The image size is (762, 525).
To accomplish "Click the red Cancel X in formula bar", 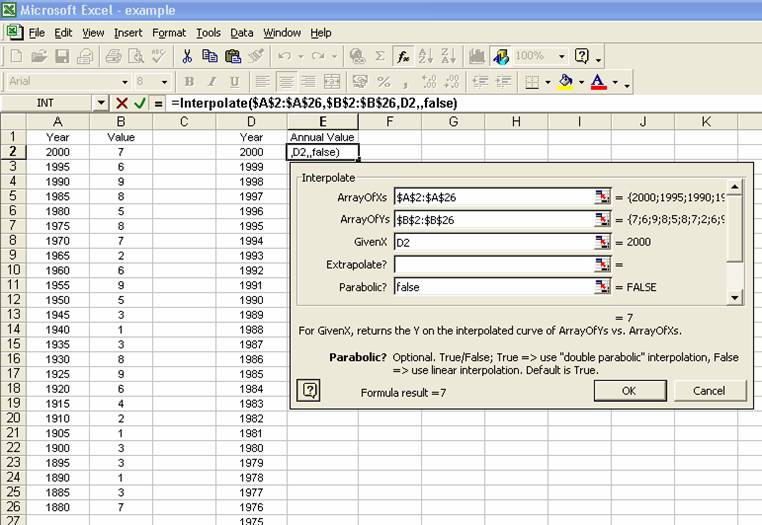I will tap(121, 103).
